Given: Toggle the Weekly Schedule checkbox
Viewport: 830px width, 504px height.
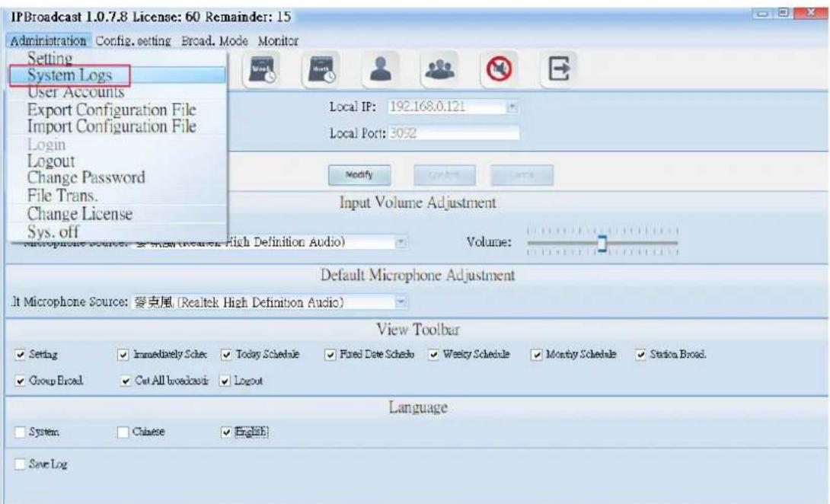Looking at the screenshot, I should coord(433,355).
